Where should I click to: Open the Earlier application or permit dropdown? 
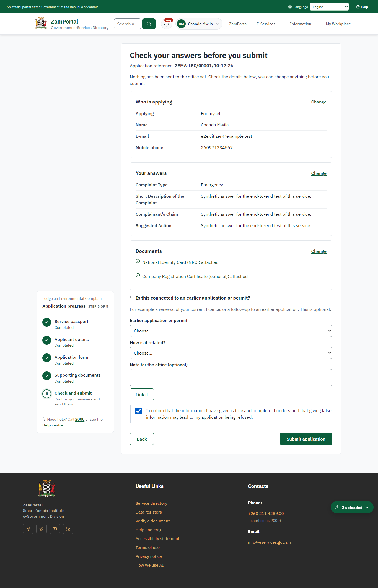pyautogui.click(x=231, y=331)
